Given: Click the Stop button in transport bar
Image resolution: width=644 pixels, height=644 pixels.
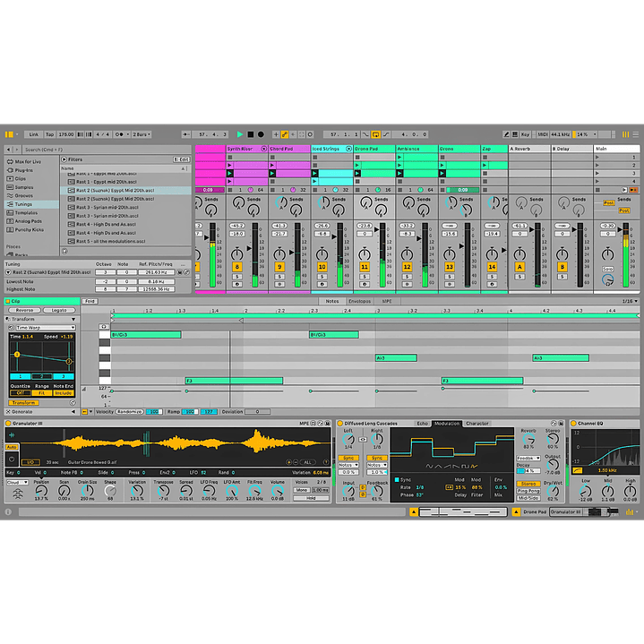Looking at the screenshot, I should [252, 133].
